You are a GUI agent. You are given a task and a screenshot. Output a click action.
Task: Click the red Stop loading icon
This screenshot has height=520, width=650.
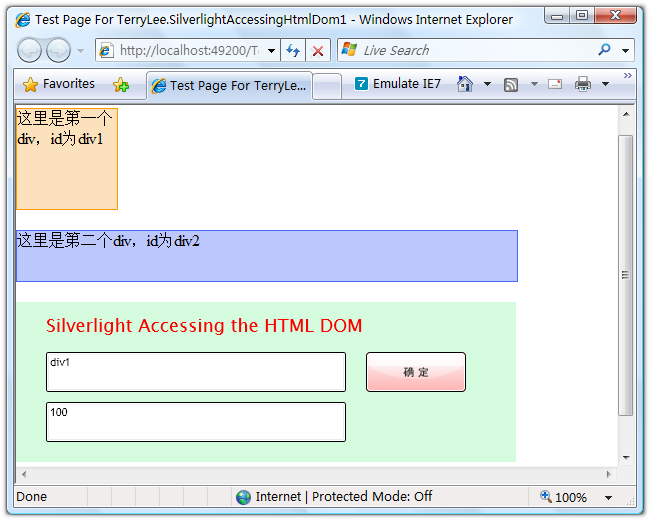pos(318,51)
